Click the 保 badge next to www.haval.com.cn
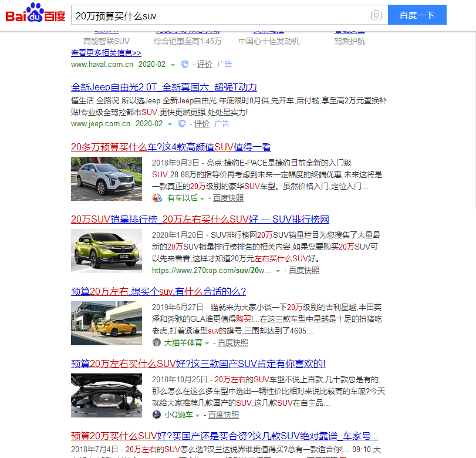The width and height of the screenshot is (476, 458). point(184,65)
